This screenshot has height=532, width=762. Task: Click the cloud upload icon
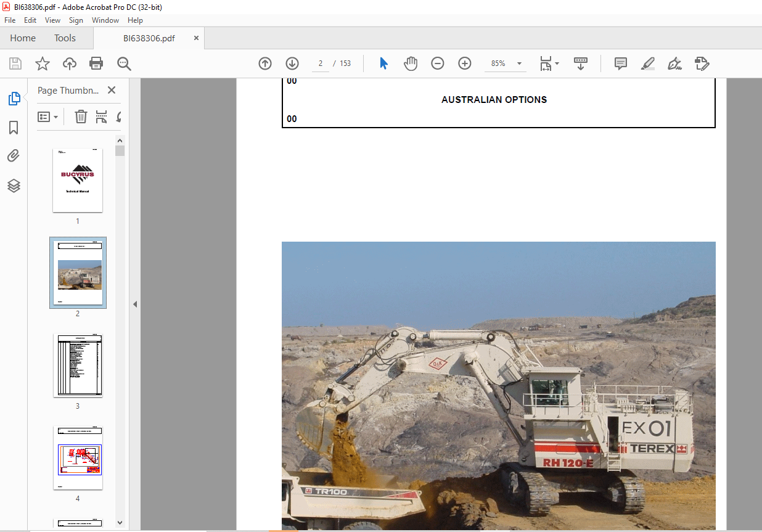(70, 63)
